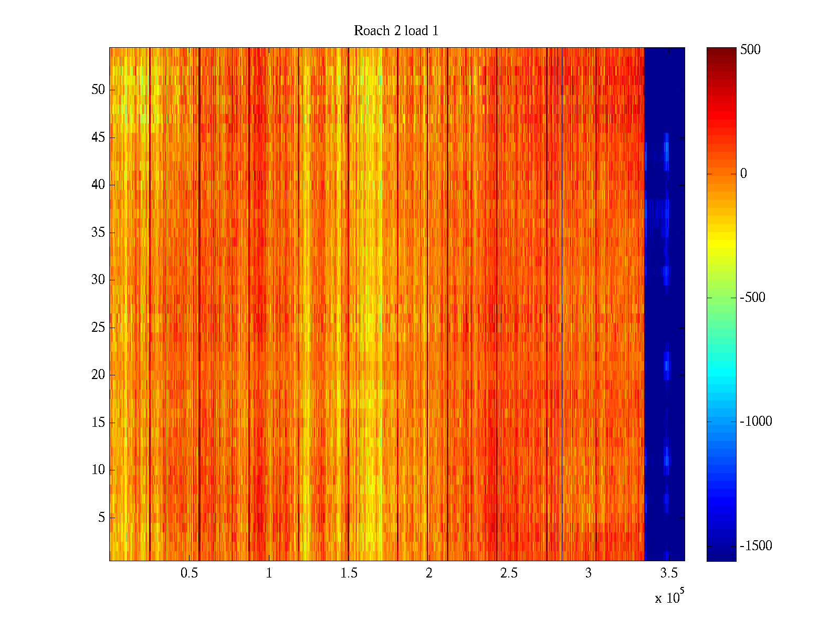
Task: Click the y-axis tick label 25
Action: pos(98,328)
